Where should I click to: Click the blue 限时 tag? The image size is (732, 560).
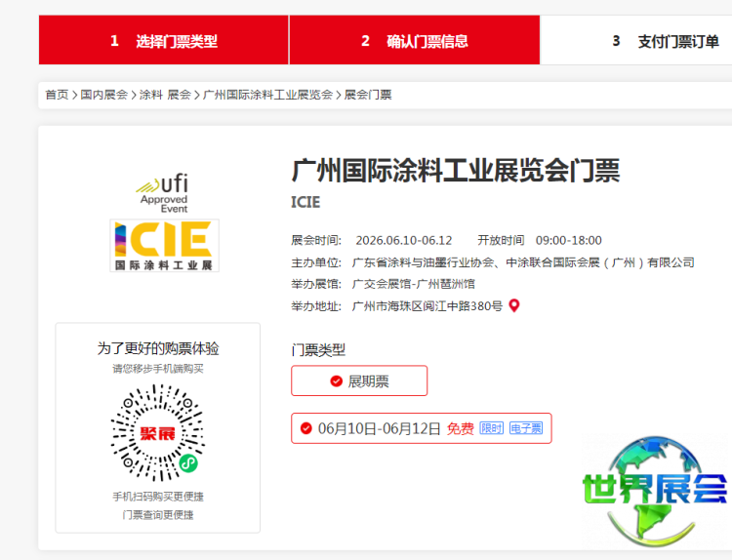(491, 428)
